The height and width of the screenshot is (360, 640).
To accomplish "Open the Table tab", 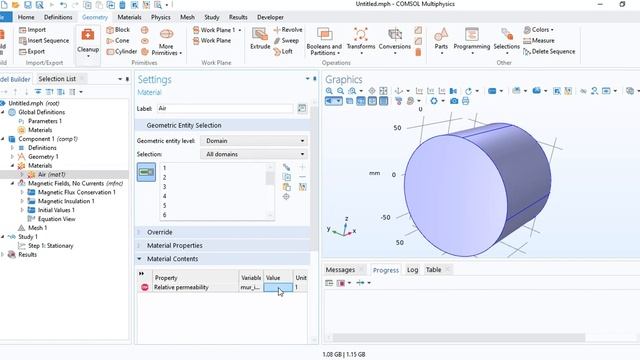I will coord(433,270).
